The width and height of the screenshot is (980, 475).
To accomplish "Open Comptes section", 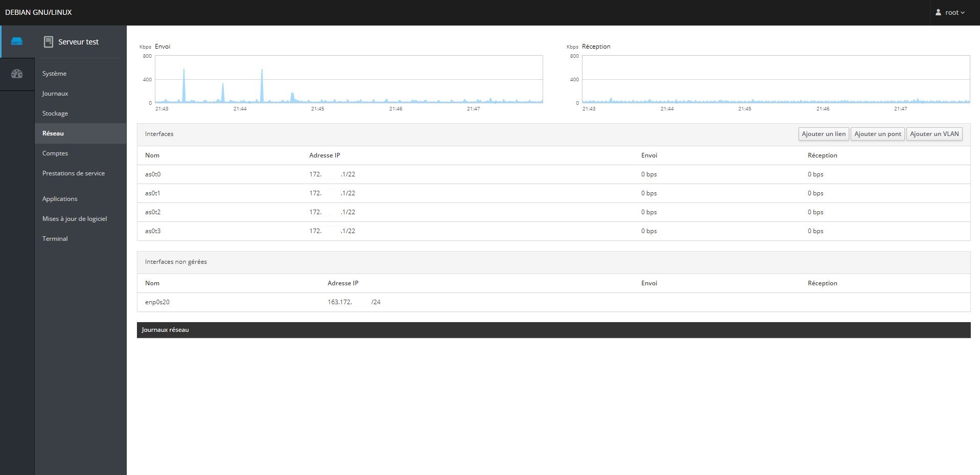I will 55,153.
